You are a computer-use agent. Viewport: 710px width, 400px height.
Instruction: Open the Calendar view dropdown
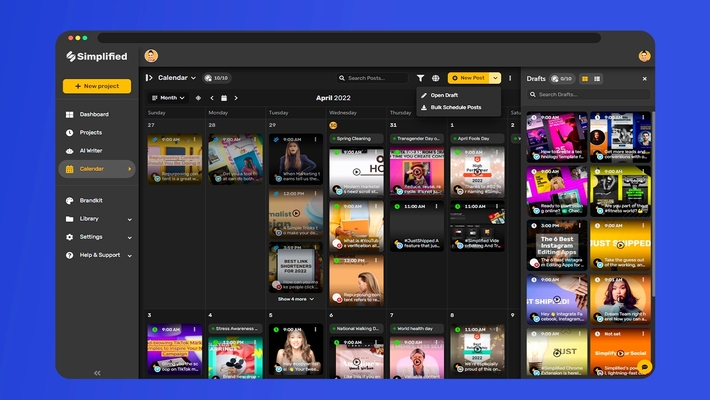[177, 78]
